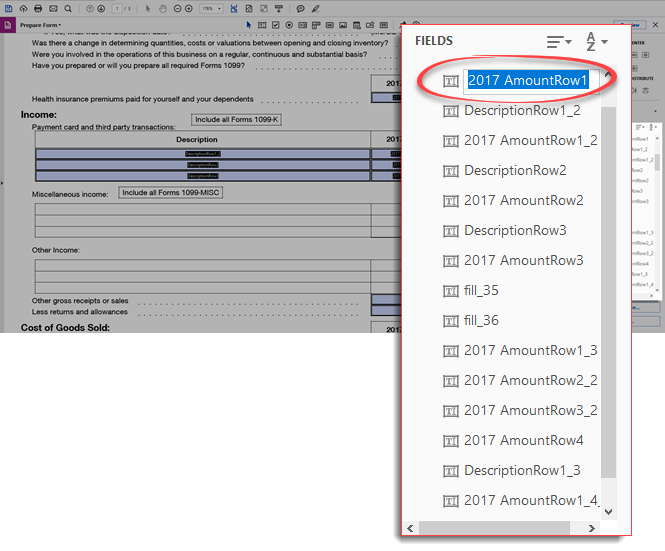Viewport: 665px width, 551px height.
Task: Click the Add button field tool
Action: click(x=330, y=25)
